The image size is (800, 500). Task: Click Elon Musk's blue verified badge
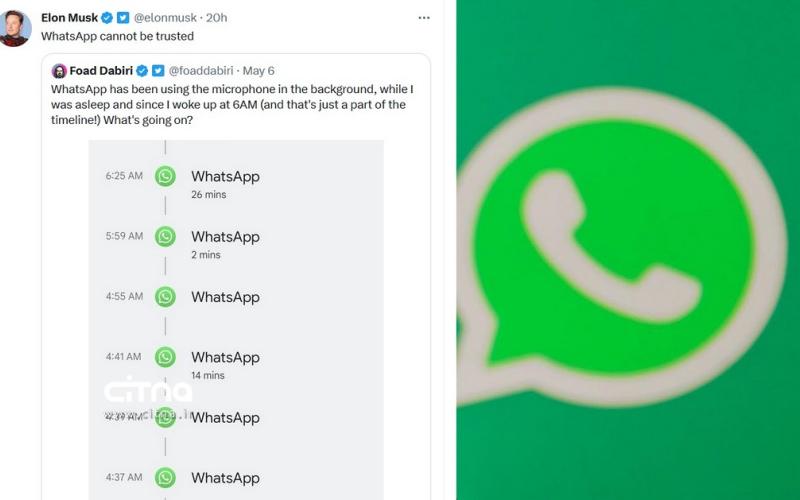pos(107,18)
